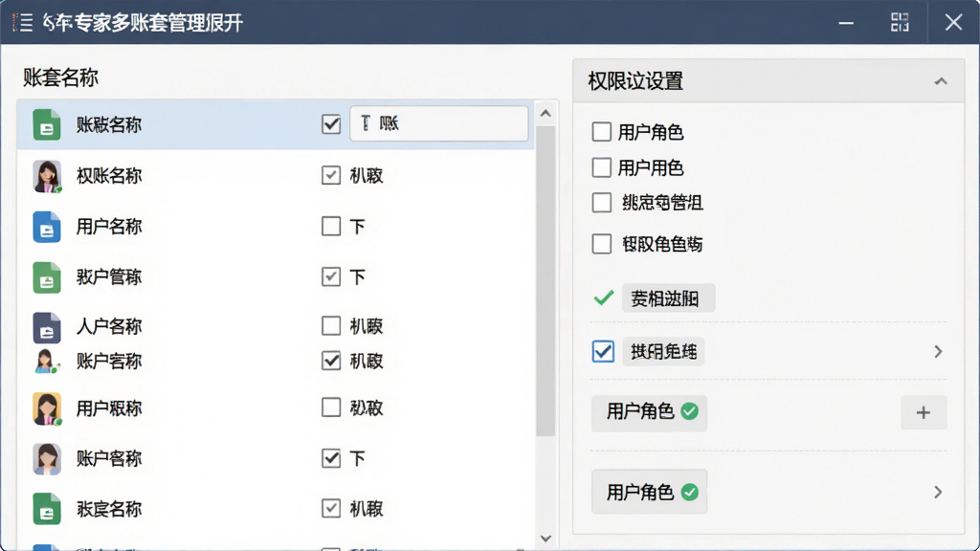Viewport: 980px width, 551px height.
Task: Enable the first 用户角色 permission checkbox
Action: click(601, 132)
